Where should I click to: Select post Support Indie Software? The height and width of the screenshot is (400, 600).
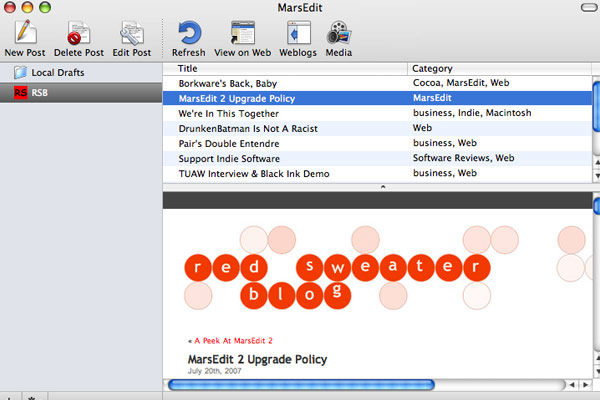(x=229, y=158)
